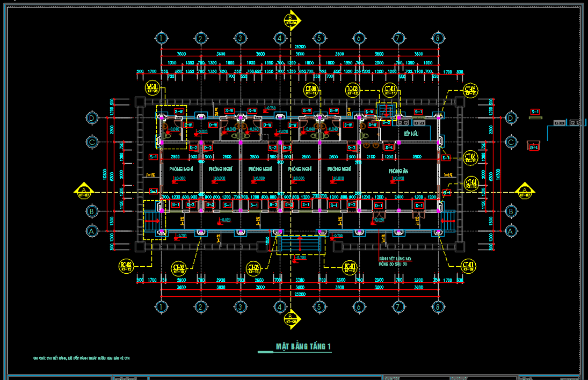Select the TC-02 callout bubble
This screenshot has width=588, height=380.
[x=126, y=266]
